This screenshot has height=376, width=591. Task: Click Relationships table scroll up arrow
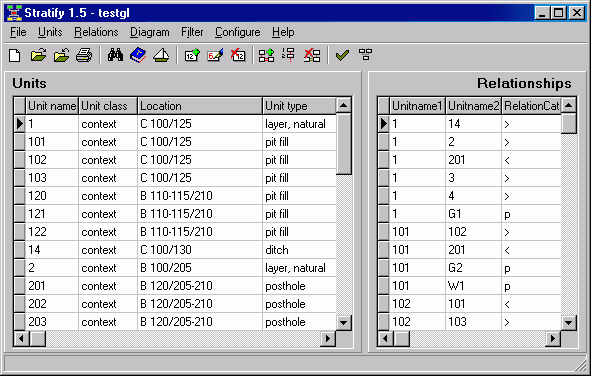tap(568, 105)
